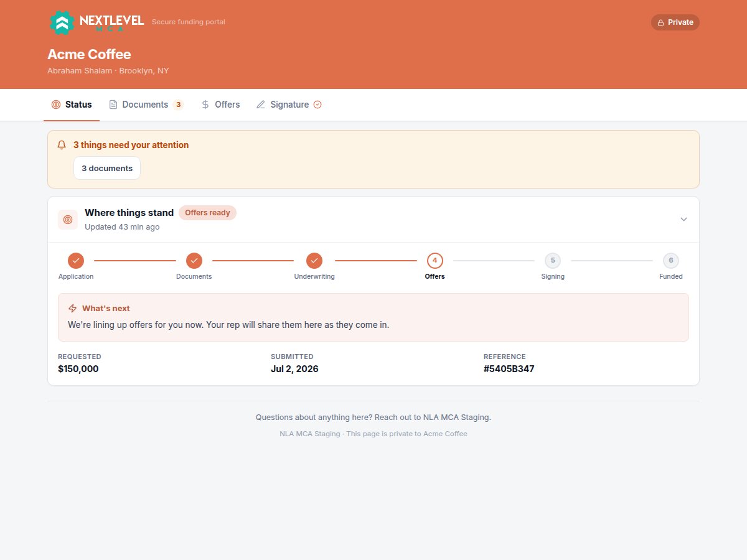Click the What's next heading
Image resolution: width=747 pixels, height=560 pixels.
click(x=106, y=308)
